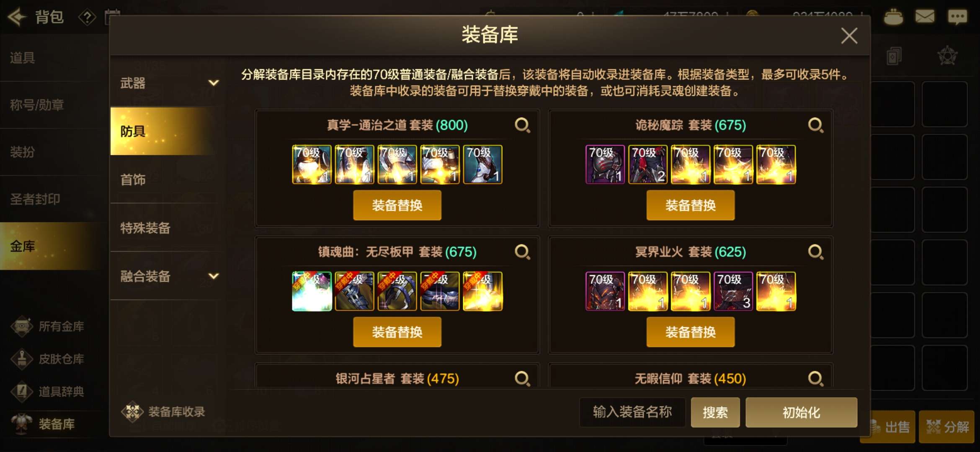Open the question mark help icon
980x452 pixels.
(x=87, y=18)
